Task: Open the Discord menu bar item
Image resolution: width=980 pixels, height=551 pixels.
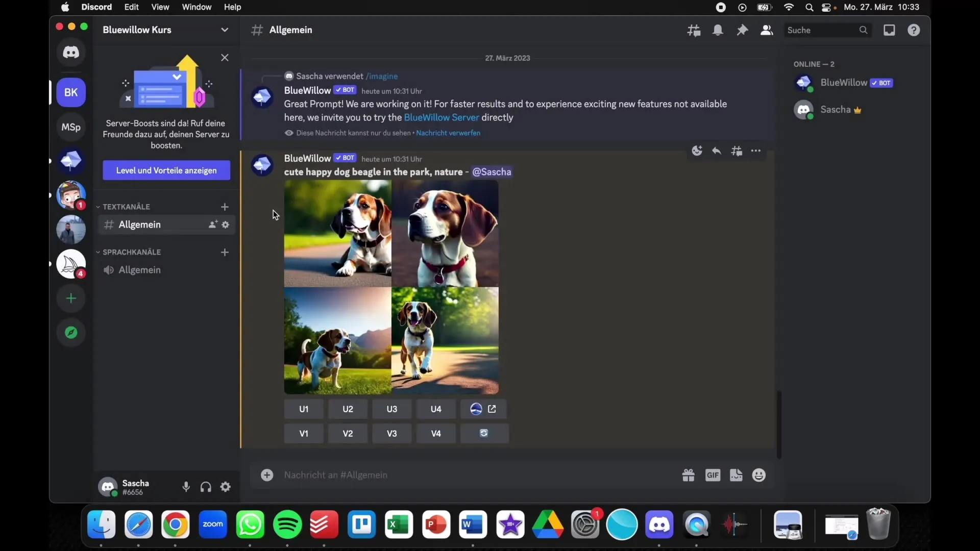Action: coord(96,7)
